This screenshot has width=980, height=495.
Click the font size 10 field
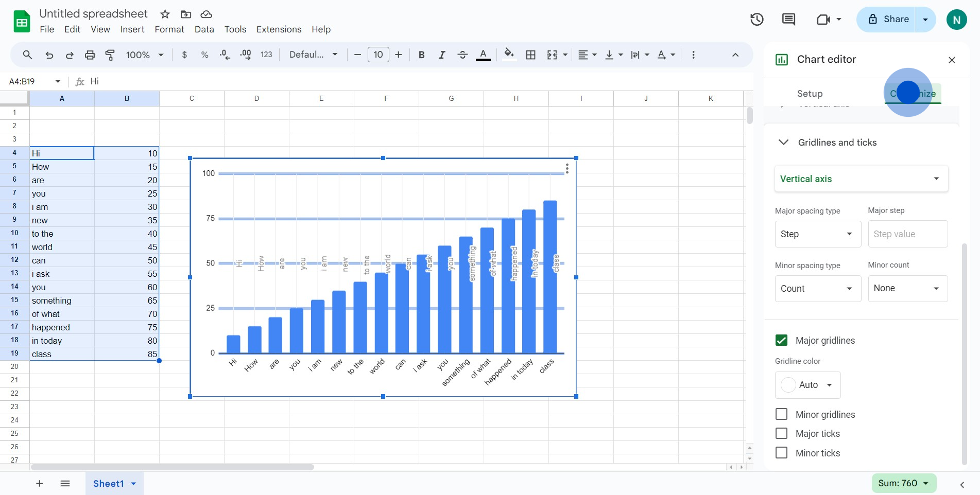pos(378,55)
